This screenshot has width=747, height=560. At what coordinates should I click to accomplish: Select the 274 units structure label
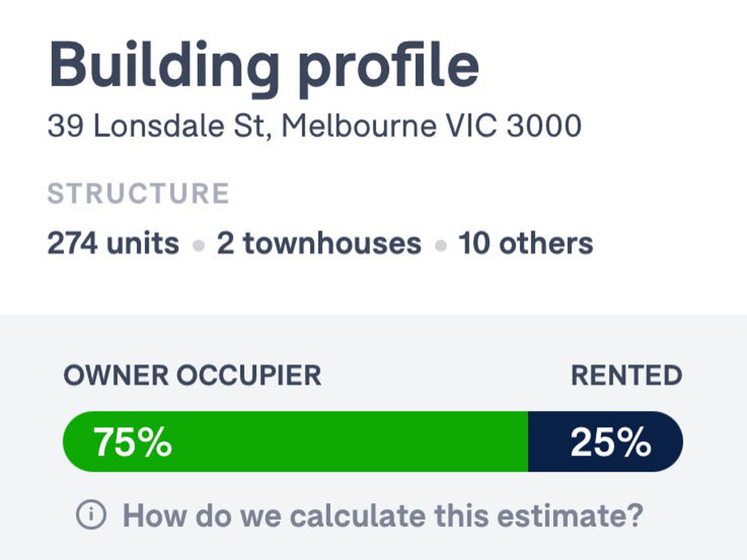(113, 243)
